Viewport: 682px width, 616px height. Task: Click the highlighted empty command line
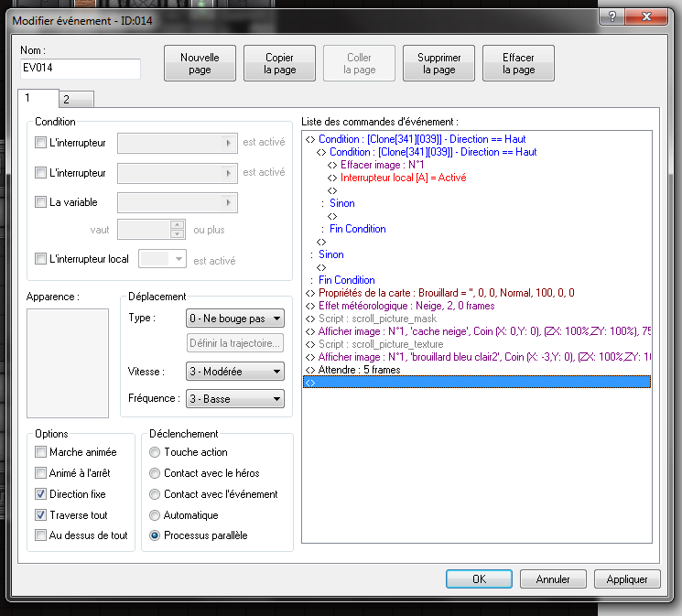[477, 383]
